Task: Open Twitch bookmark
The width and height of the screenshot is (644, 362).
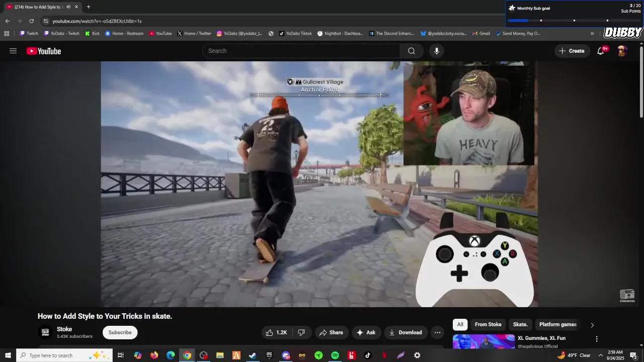Action: (x=29, y=34)
